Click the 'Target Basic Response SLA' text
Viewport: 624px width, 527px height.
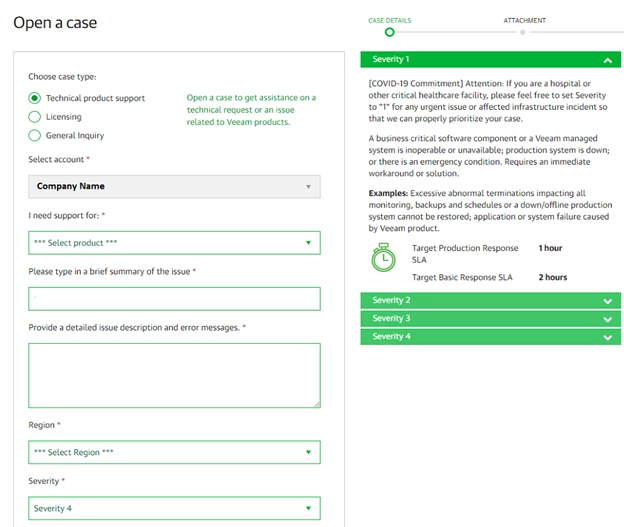(462, 277)
